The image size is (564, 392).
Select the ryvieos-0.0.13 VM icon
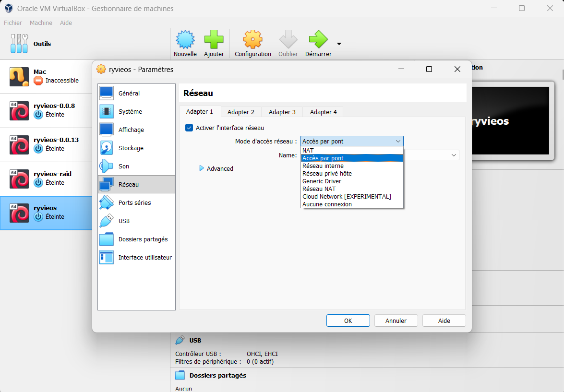point(19,144)
